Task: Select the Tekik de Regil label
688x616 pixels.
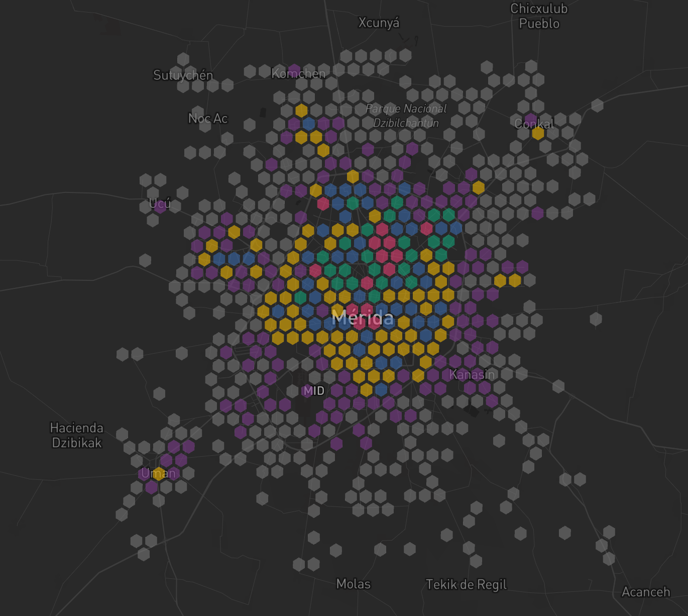Action: coord(466,584)
